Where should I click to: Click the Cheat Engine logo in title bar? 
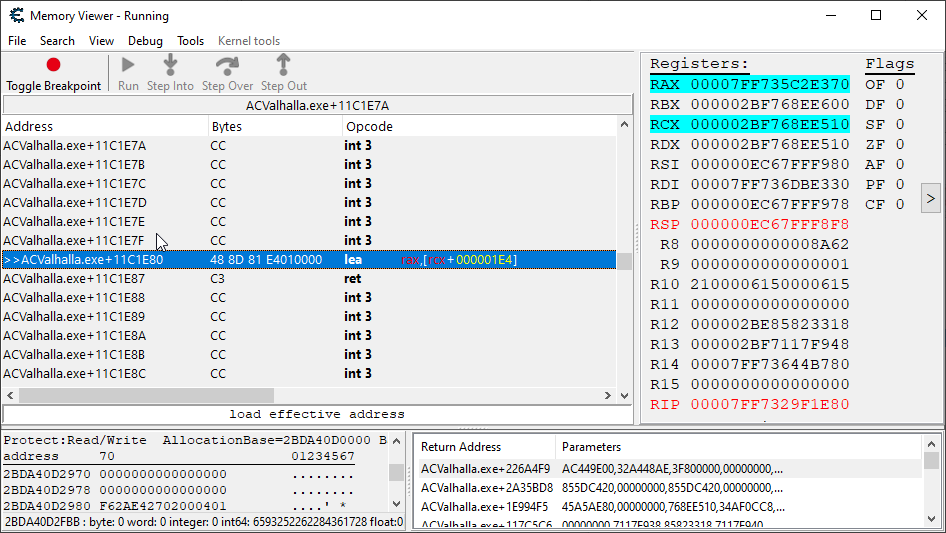click(x=16, y=16)
